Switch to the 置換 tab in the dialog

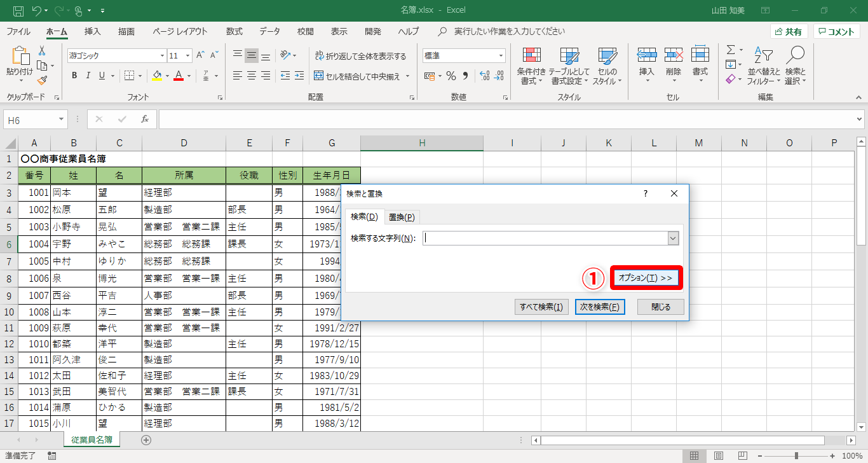402,217
